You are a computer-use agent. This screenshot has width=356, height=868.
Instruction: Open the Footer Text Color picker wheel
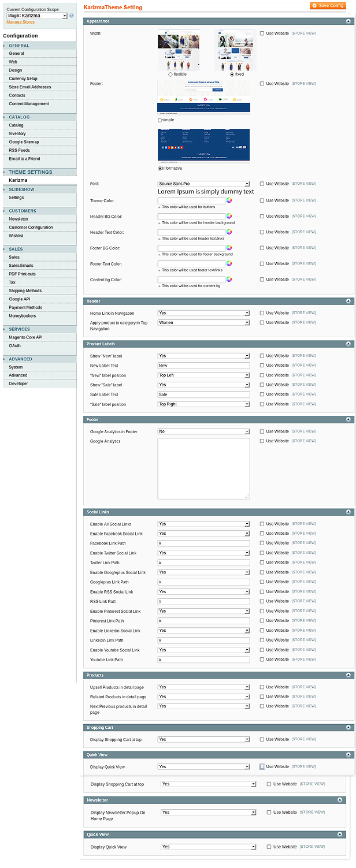tap(229, 263)
